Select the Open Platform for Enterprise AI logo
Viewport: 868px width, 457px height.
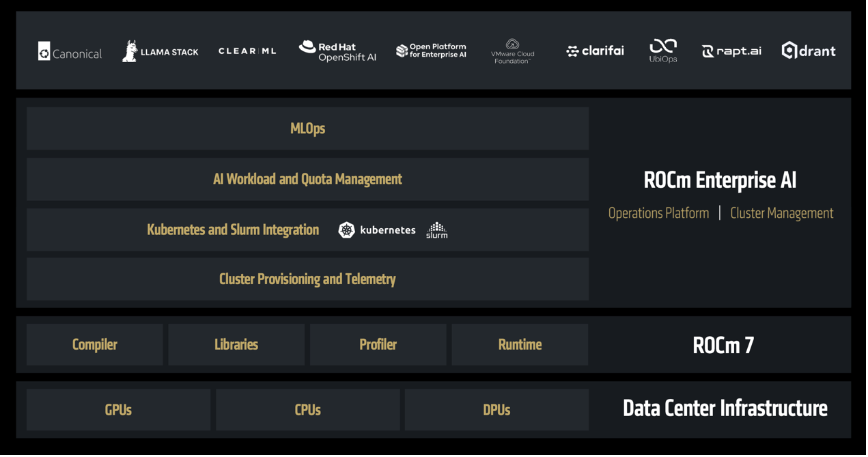[x=431, y=51]
